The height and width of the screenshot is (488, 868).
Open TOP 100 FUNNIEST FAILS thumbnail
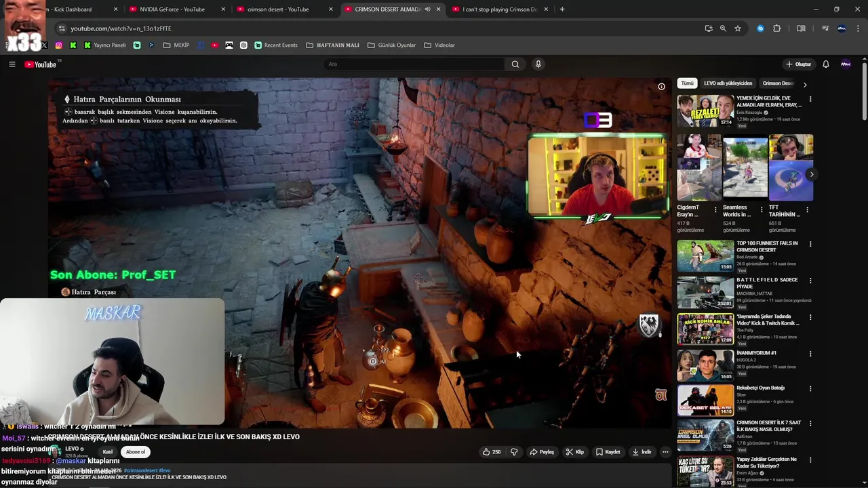click(x=705, y=256)
